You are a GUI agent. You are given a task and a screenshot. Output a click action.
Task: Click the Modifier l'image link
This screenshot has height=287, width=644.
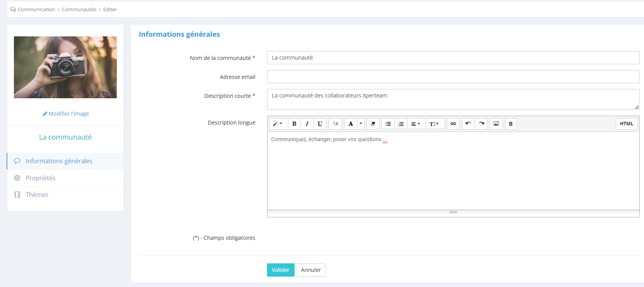66,114
